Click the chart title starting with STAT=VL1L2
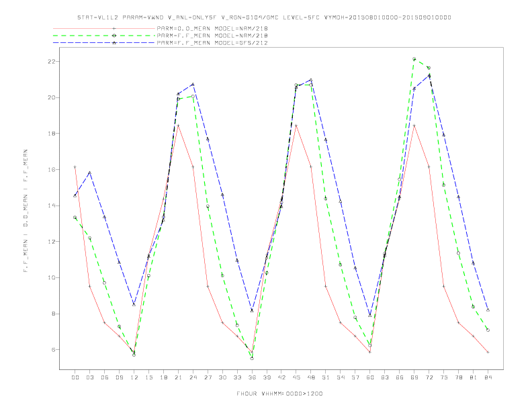 pyautogui.click(x=264, y=17)
